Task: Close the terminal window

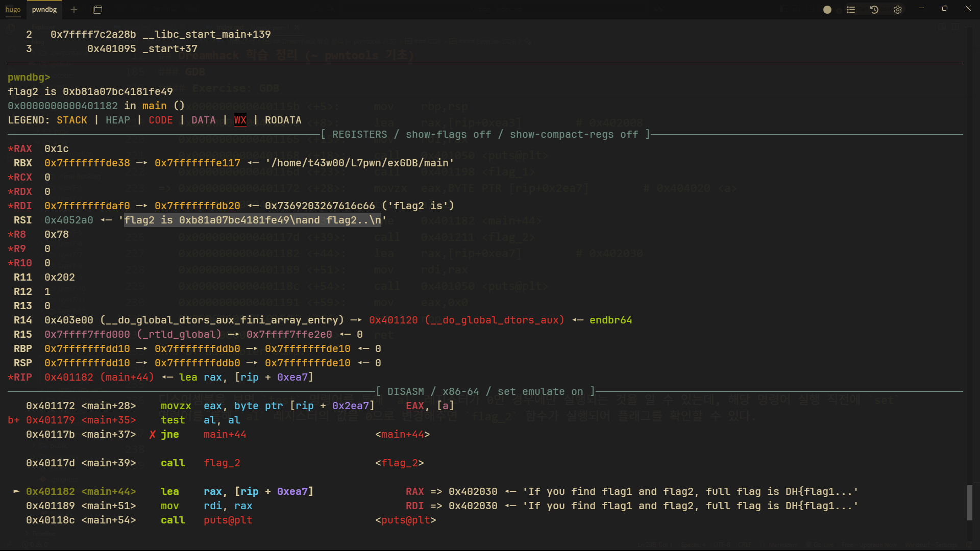Action: (x=968, y=9)
